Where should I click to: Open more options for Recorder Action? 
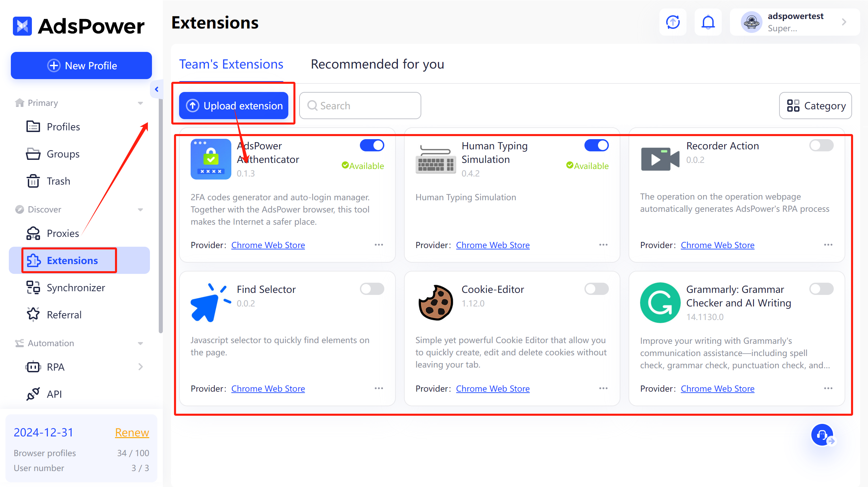click(x=828, y=245)
